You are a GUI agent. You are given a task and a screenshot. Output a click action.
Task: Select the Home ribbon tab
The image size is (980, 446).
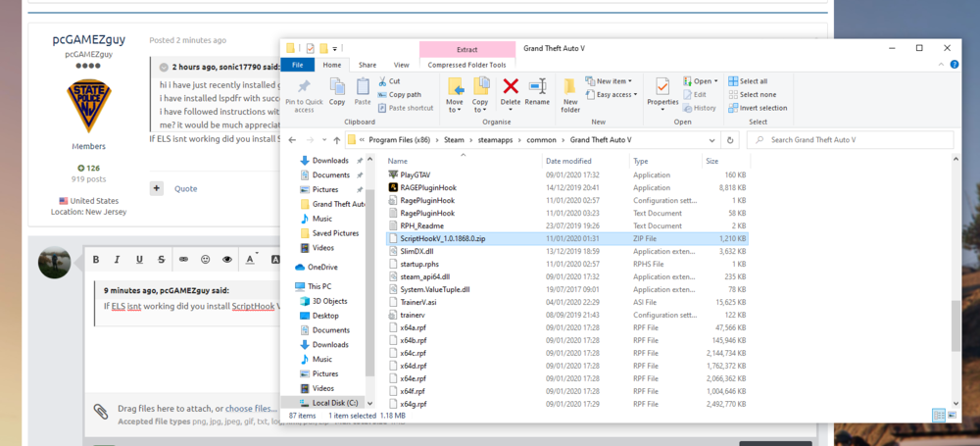click(332, 65)
